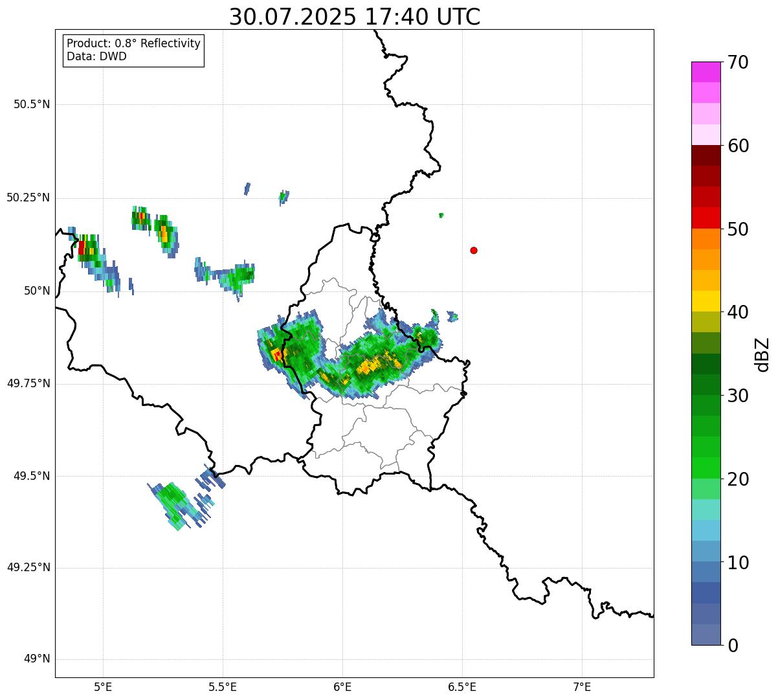Viewport: 778px width, 700px height.
Task: Click the 50.25°N latitude label
Action: [x=28, y=198]
